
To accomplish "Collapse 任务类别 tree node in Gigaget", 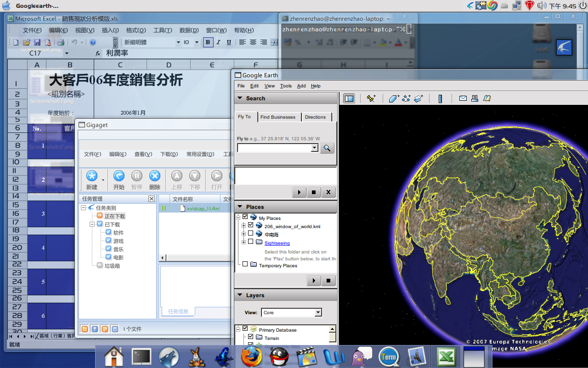I will tap(84, 208).
